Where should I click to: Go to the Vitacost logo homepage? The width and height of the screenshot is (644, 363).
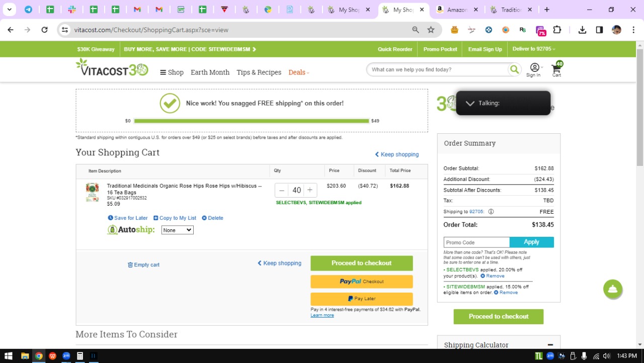(112, 68)
